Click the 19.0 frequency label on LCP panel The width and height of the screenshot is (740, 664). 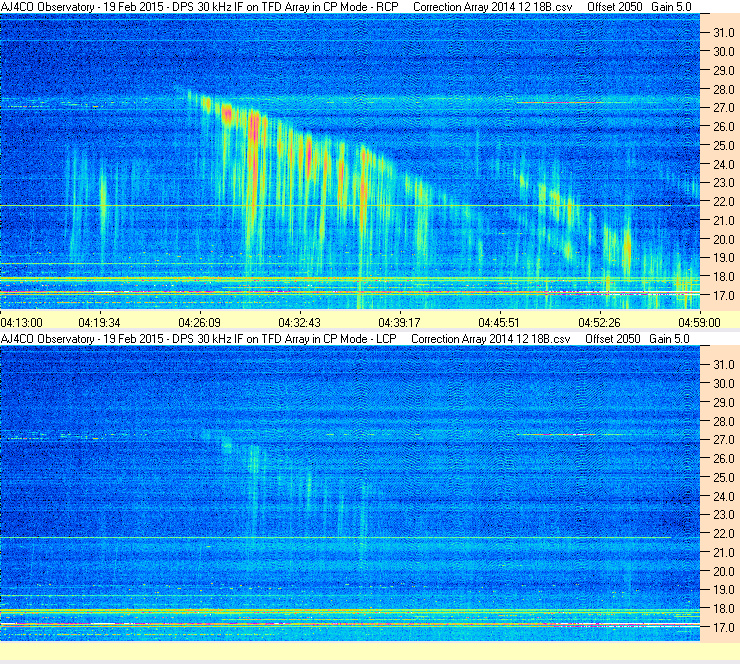pos(724,590)
